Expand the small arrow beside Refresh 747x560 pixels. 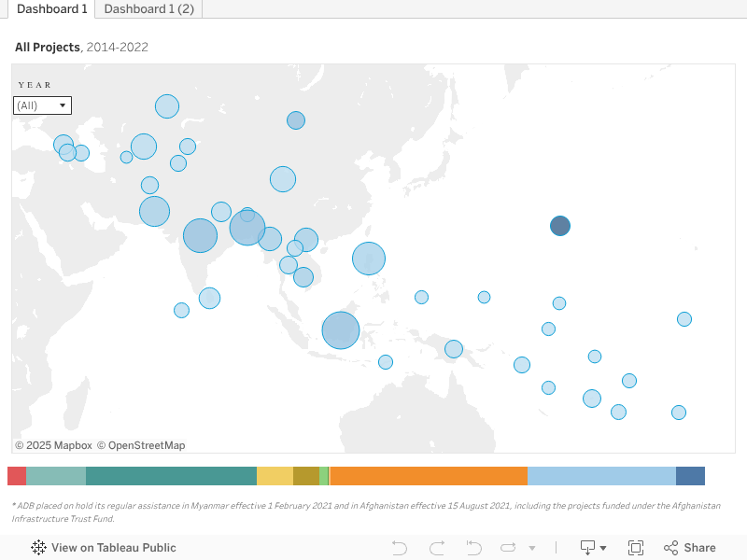click(x=532, y=548)
